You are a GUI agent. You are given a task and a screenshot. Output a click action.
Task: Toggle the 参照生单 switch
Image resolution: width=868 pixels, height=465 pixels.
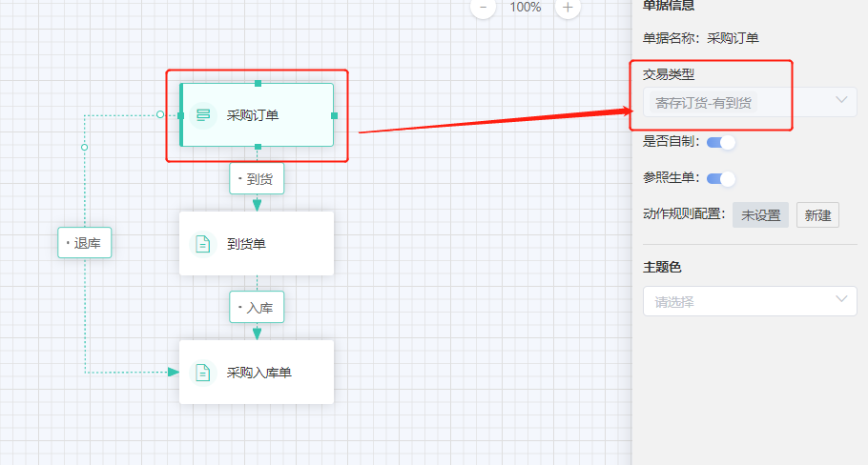pos(721,178)
